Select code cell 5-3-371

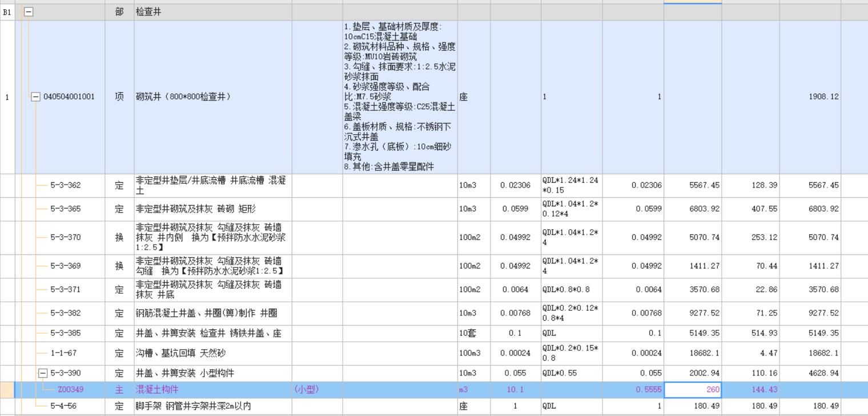tap(66, 290)
